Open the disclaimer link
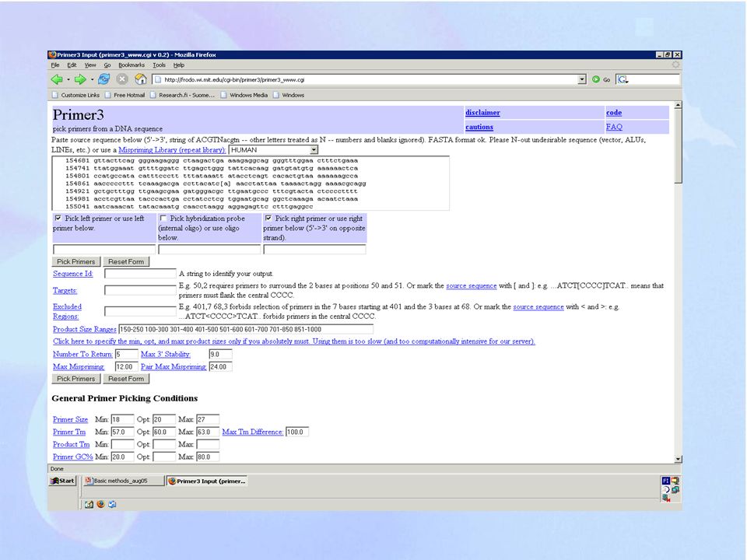747x560 pixels. [482, 113]
